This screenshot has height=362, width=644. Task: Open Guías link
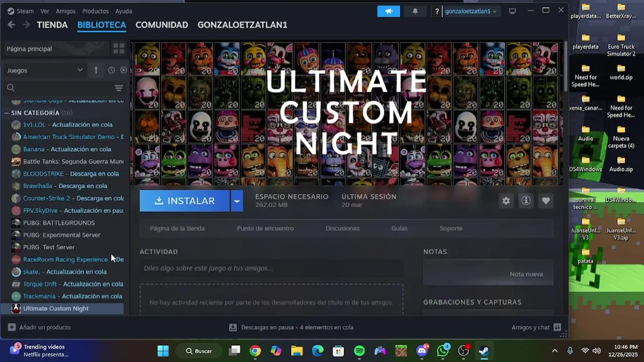pyautogui.click(x=399, y=228)
